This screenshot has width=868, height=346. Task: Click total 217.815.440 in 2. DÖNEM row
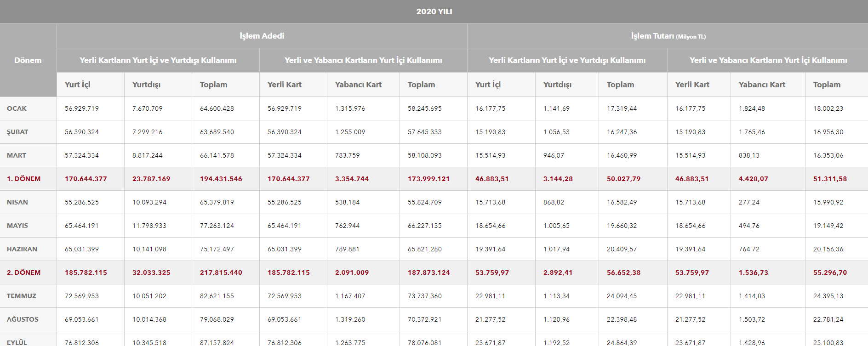(x=221, y=272)
